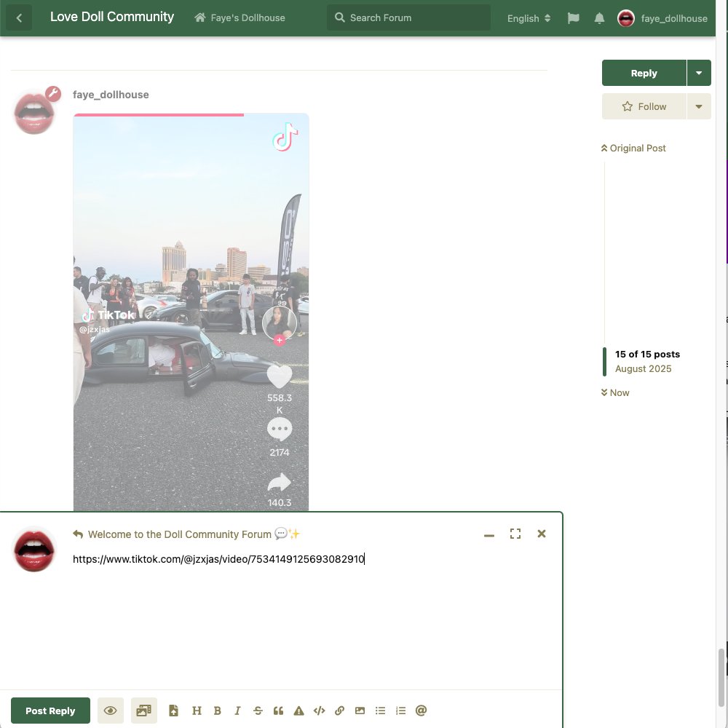Open the English language dropdown
This screenshot has height=728, width=728.
[x=529, y=18]
